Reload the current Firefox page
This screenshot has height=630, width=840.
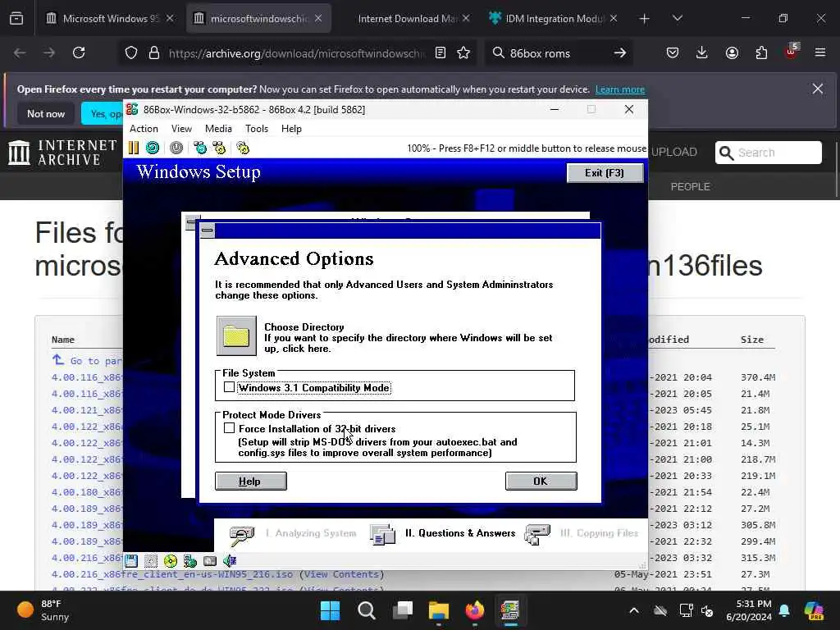[x=79, y=52]
